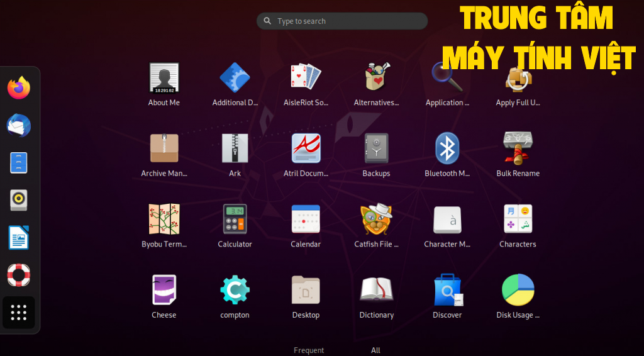
Task: Open Disk Usage Analyzer pie chart
Action: [x=518, y=291]
